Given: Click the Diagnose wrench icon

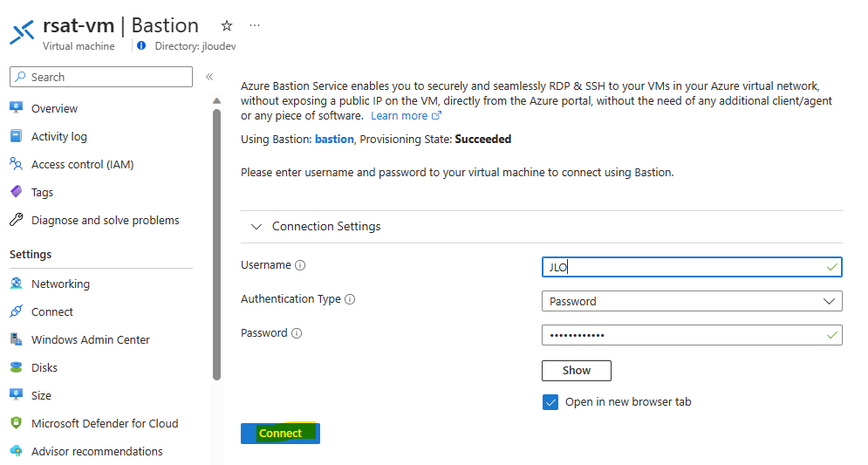Looking at the screenshot, I should pos(17,220).
